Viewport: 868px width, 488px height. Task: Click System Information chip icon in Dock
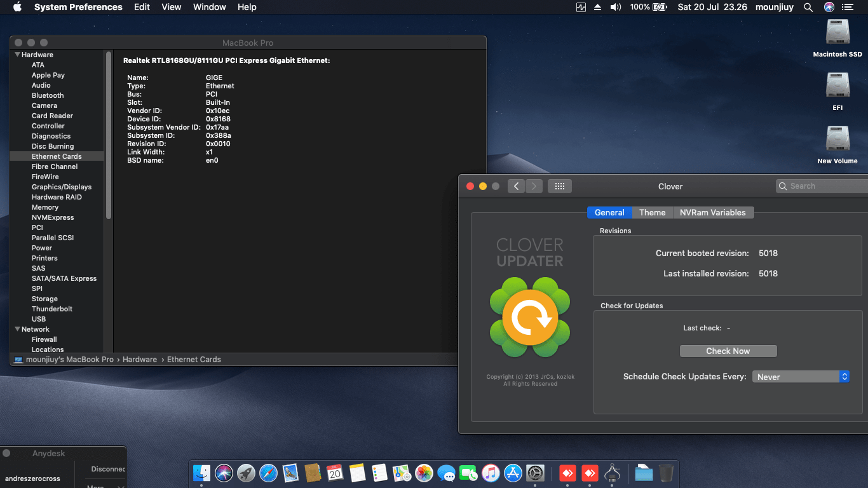point(613,473)
